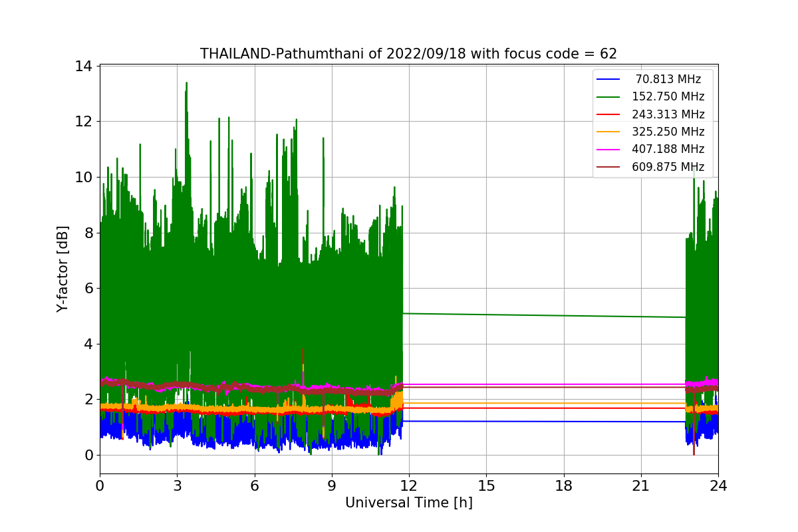Click the magenta legend line sample
798x532 pixels.
click(608, 150)
